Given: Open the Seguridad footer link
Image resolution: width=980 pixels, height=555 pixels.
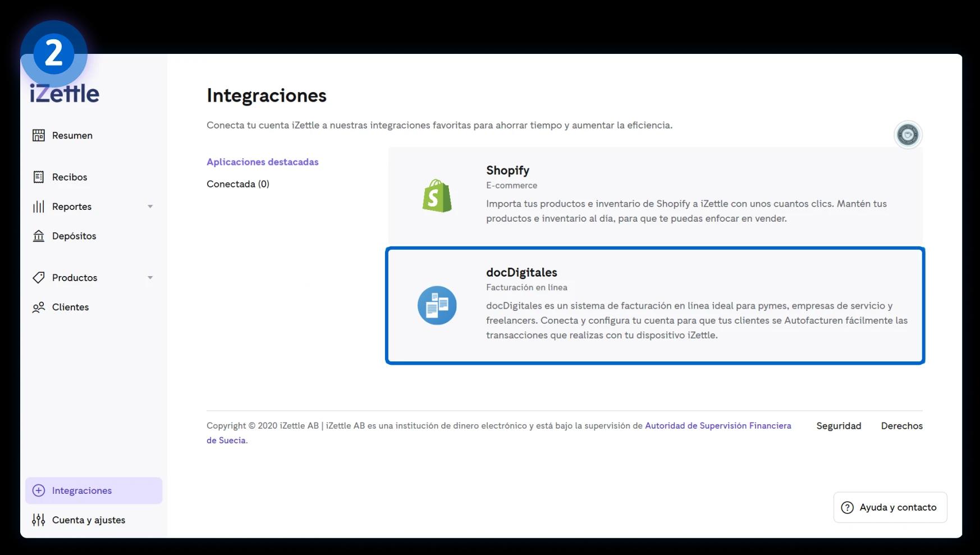Looking at the screenshot, I should [x=839, y=426].
